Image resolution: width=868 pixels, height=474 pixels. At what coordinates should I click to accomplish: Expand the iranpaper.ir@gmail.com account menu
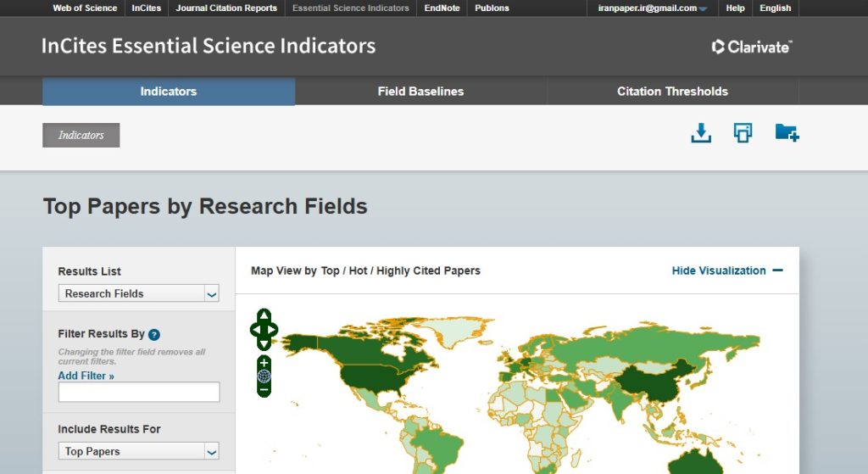coord(652,8)
